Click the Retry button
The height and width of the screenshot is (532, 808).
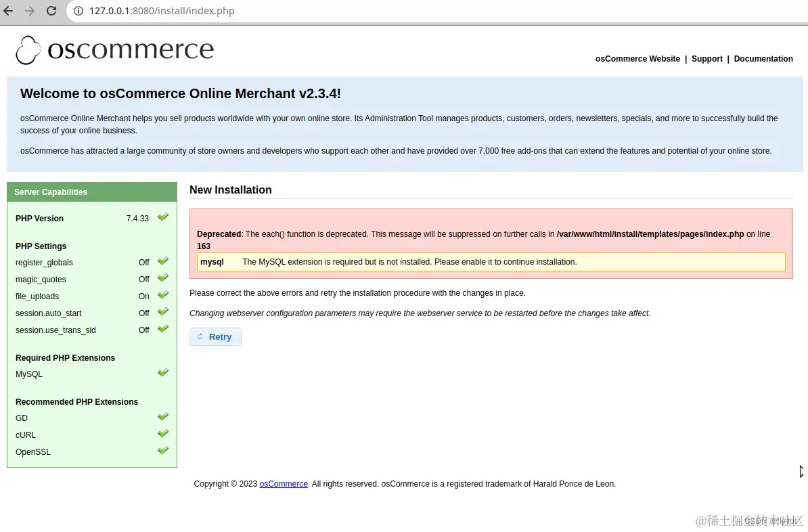point(215,336)
